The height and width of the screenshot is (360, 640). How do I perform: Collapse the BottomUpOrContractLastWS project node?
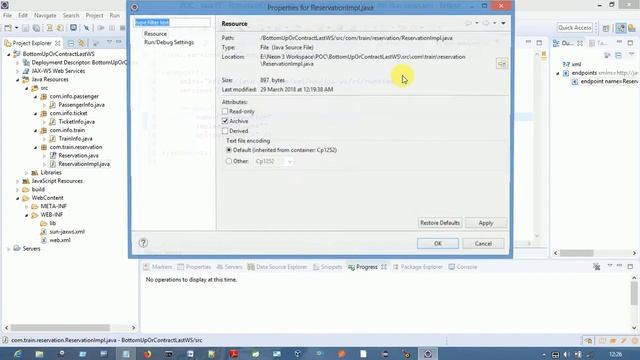[9, 54]
